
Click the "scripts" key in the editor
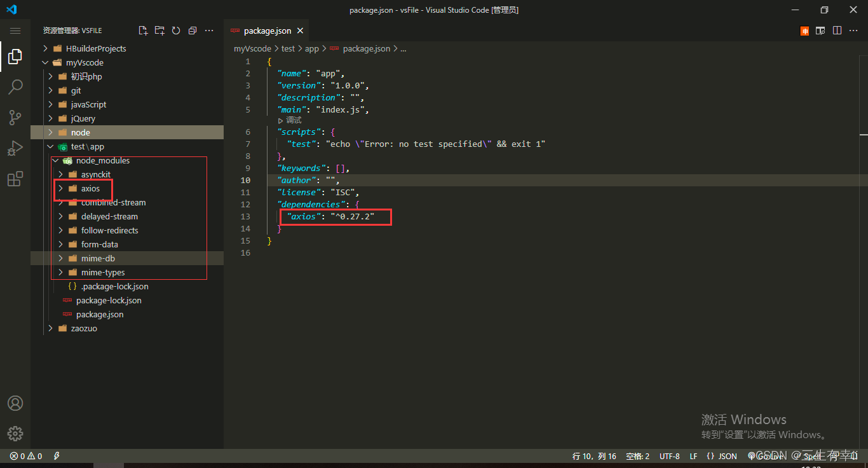[299, 132]
